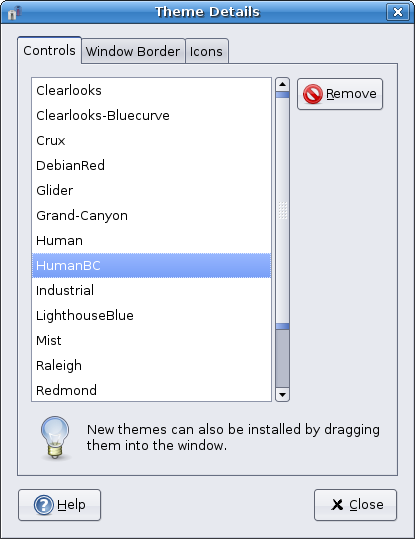
Task: Select the Clearlooks theme
Action: point(151,91)
